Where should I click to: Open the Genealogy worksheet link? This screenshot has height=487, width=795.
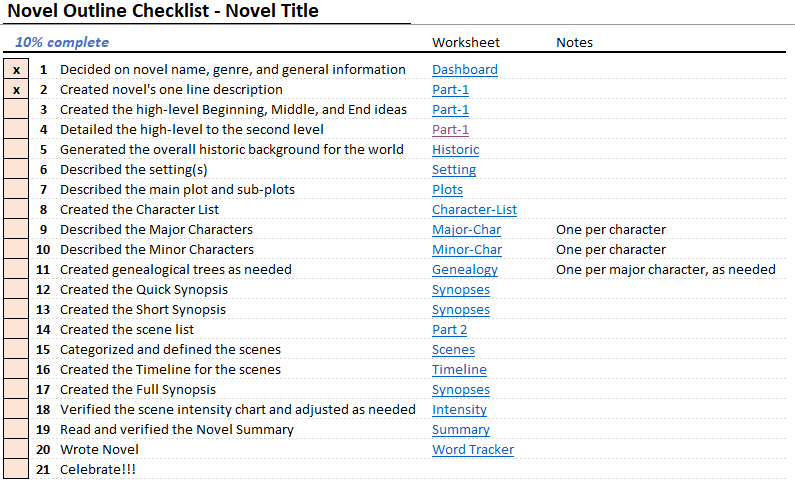pyautogui.click(x=464, y=270)
